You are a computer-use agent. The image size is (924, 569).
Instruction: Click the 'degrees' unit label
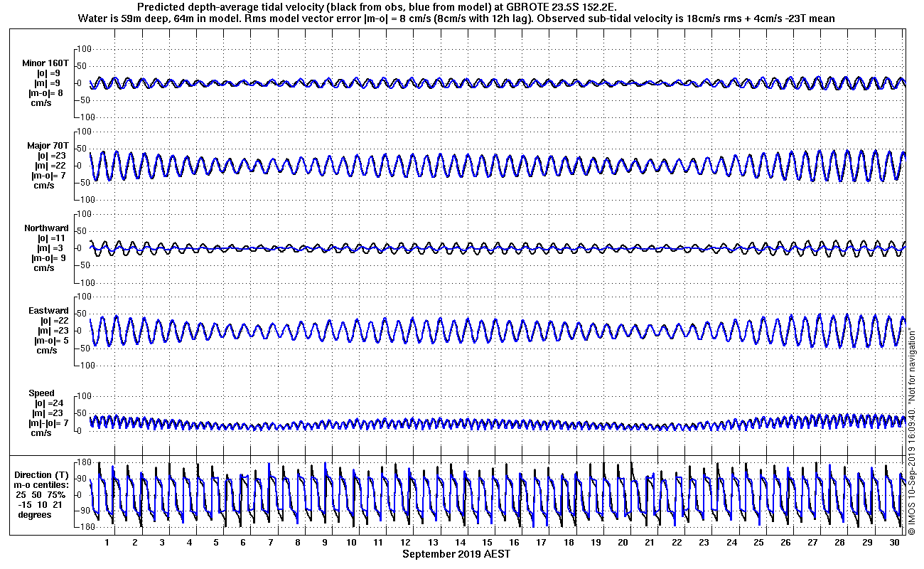coord(35,514)
